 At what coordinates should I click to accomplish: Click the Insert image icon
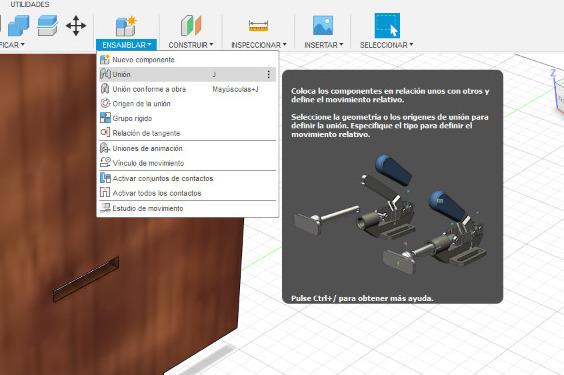click(x=323, y=25)
